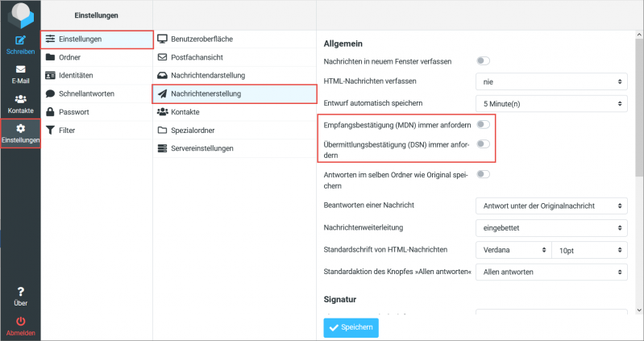Open the Verdana font dropdown
The width and height of the screenshot is (644, 341).
click(513, 250)
